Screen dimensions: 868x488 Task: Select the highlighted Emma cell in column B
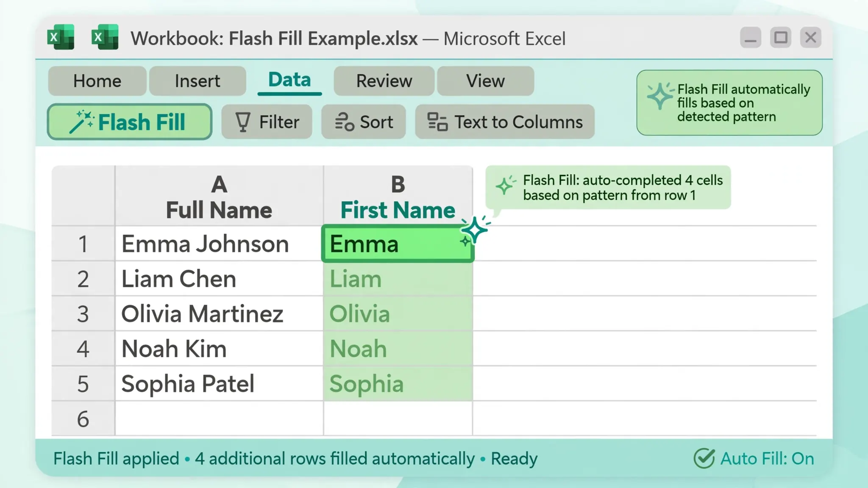(398, 244)
